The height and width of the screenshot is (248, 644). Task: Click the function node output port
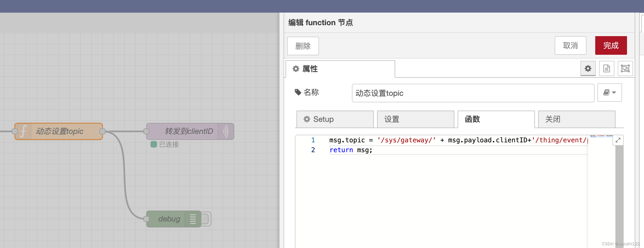coord(102,131)
